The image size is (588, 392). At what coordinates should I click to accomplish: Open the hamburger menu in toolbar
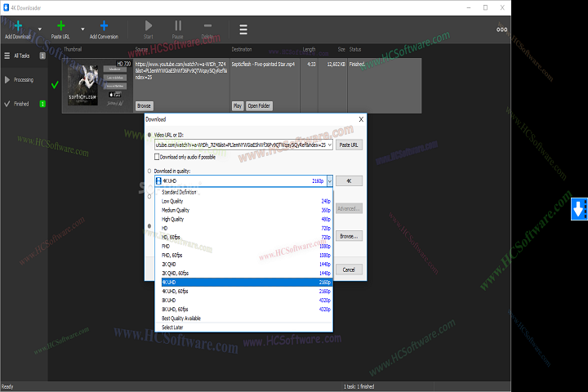pos(243,29)
